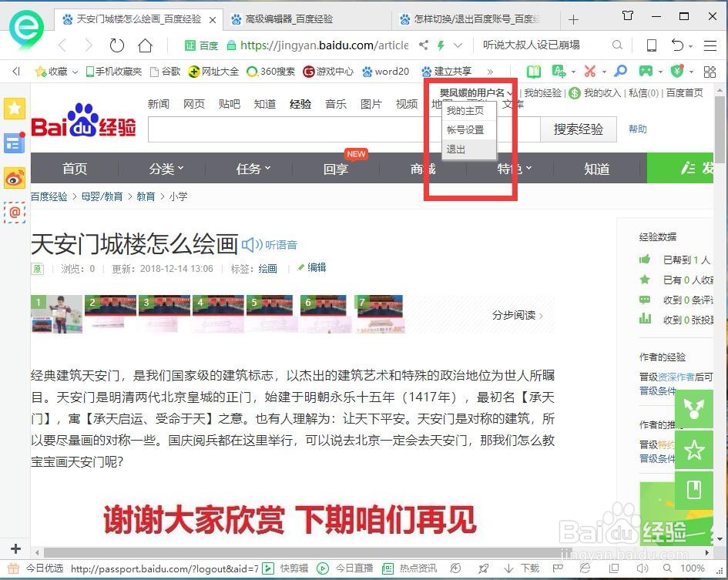Open 我的收入 link
This screenshot has height=580, width=728.
tap(602, 93)
